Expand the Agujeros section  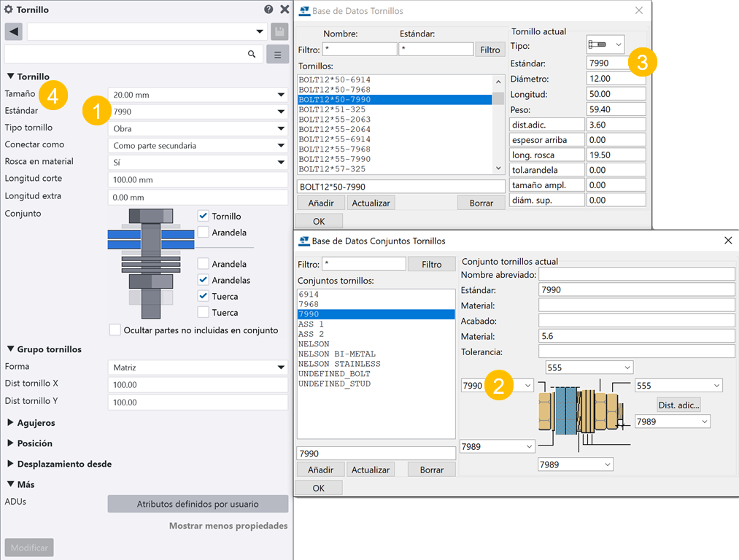pos(36,423)
